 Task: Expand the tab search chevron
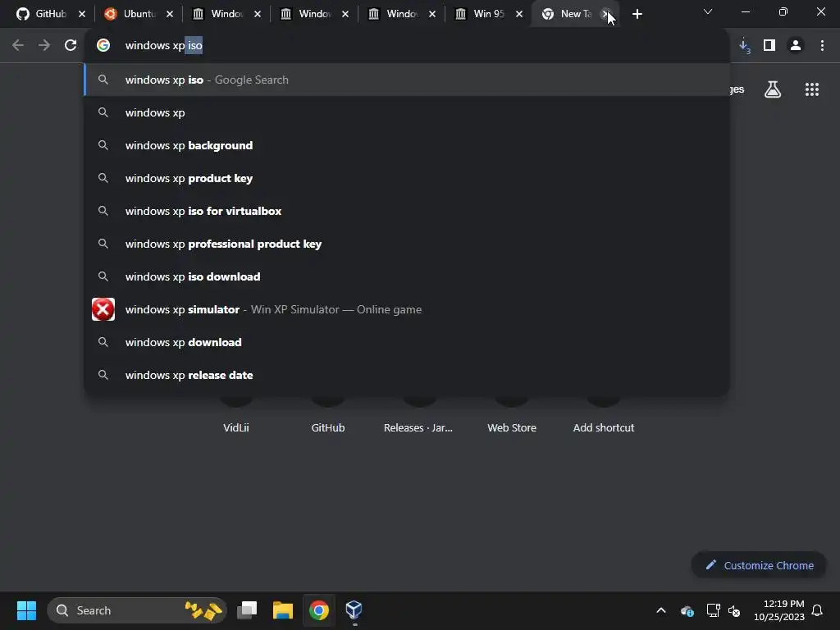click(708, 11)
